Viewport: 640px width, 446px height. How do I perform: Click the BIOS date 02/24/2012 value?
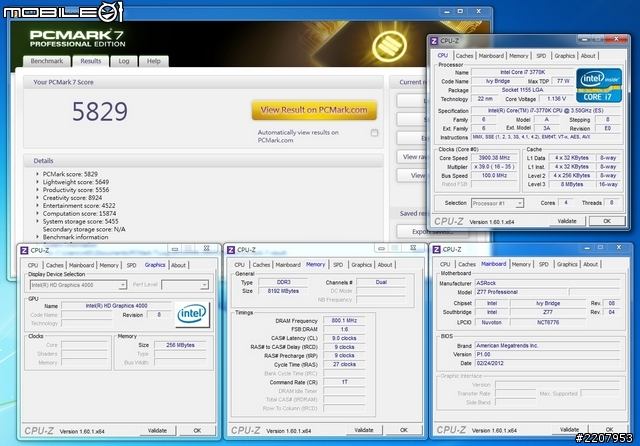[x=547, y=363]
